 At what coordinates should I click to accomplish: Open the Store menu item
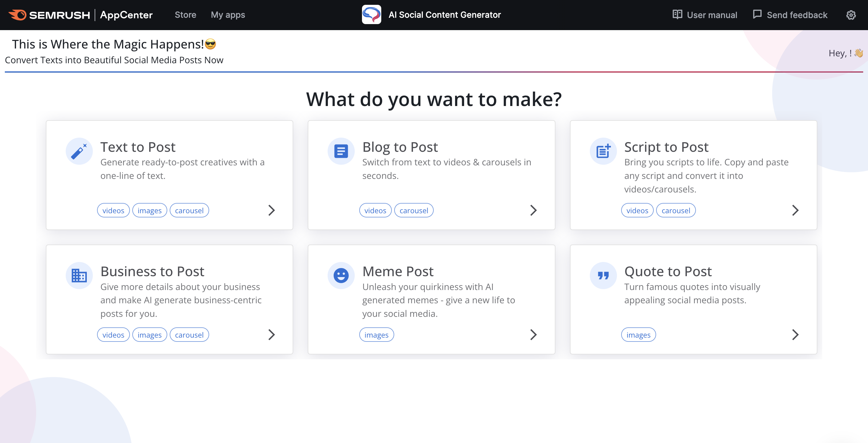(x=185, y=15)
